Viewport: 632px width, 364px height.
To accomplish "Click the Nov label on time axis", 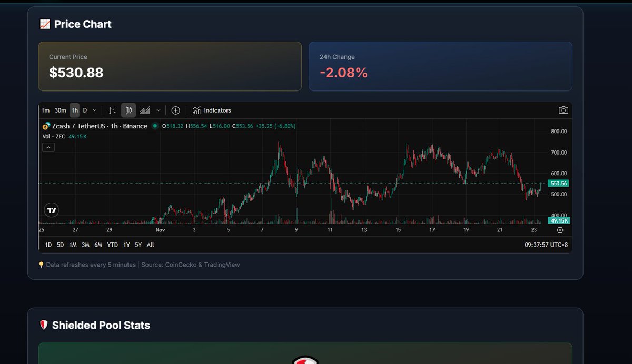I will (161, 230).
